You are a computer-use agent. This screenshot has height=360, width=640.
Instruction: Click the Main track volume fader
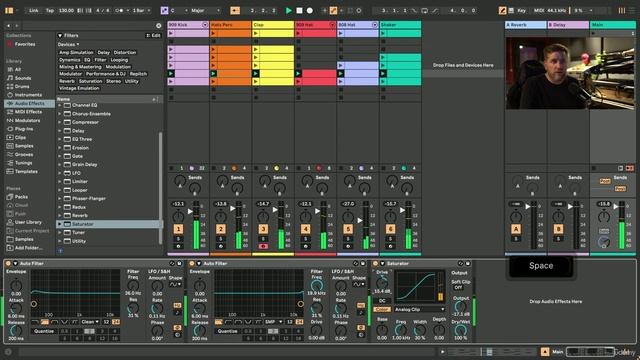[x=616, y=207]
